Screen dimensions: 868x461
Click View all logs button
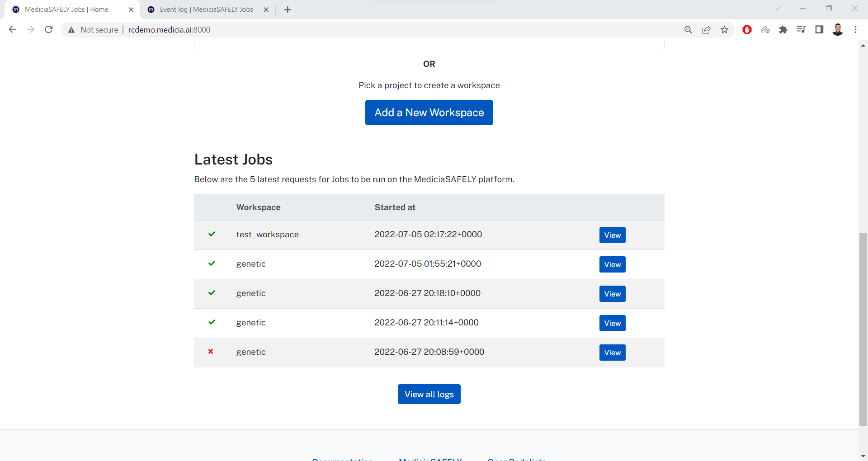coord(429,394)
